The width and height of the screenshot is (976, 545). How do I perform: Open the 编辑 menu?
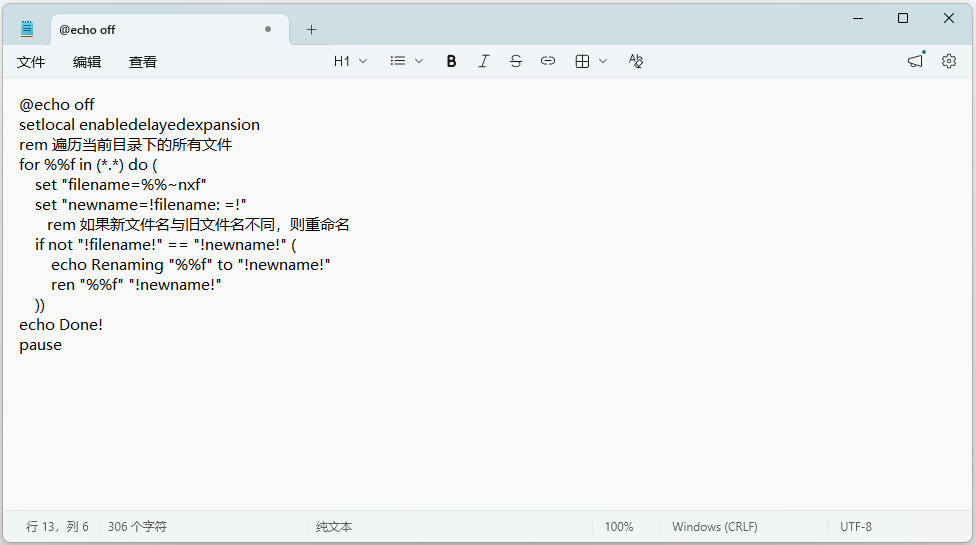pos(87,62)
